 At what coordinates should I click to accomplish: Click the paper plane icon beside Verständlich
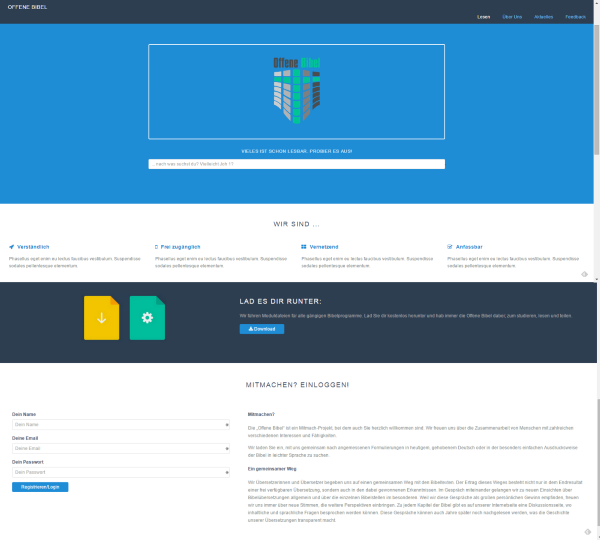12,246
